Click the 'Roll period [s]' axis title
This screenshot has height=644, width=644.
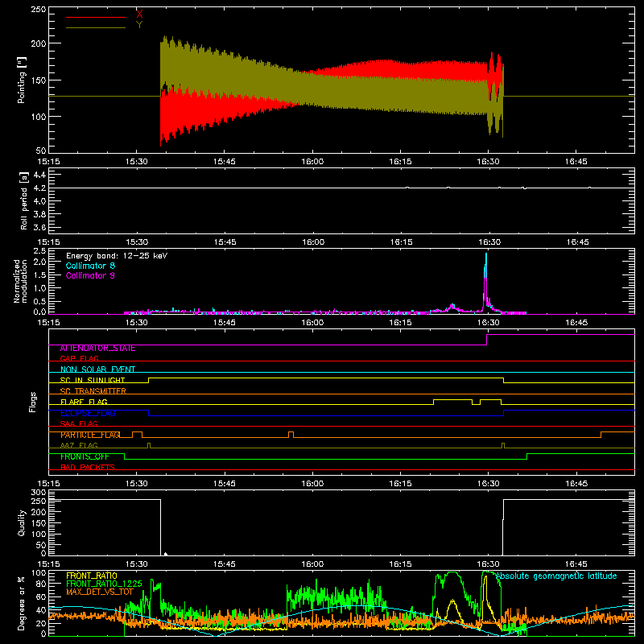pyautogui.click(x=24, y=200)
